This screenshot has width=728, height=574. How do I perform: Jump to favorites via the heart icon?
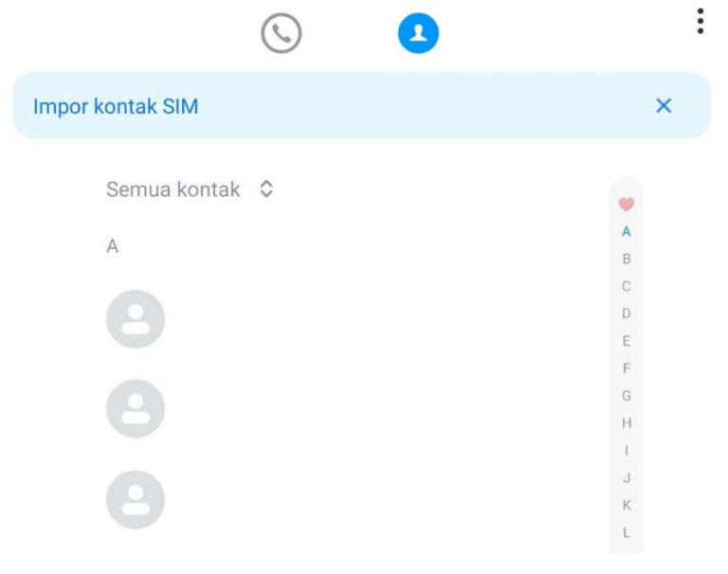627,204
